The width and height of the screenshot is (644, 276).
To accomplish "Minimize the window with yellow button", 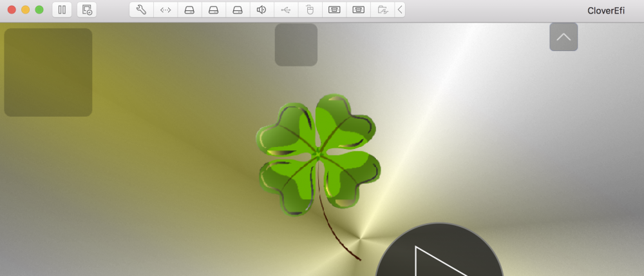I will [x=26, y=10].
